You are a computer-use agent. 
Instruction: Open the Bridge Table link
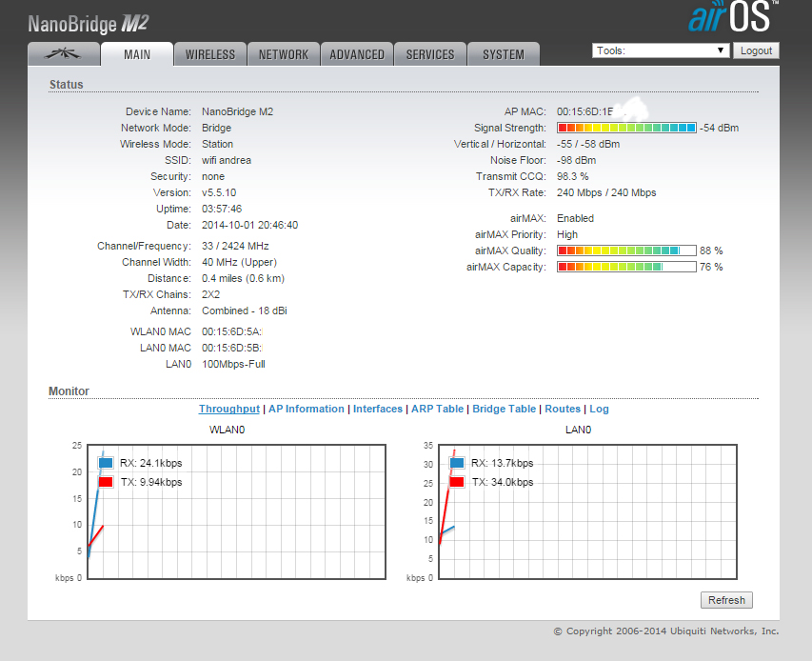pos(504,409)
